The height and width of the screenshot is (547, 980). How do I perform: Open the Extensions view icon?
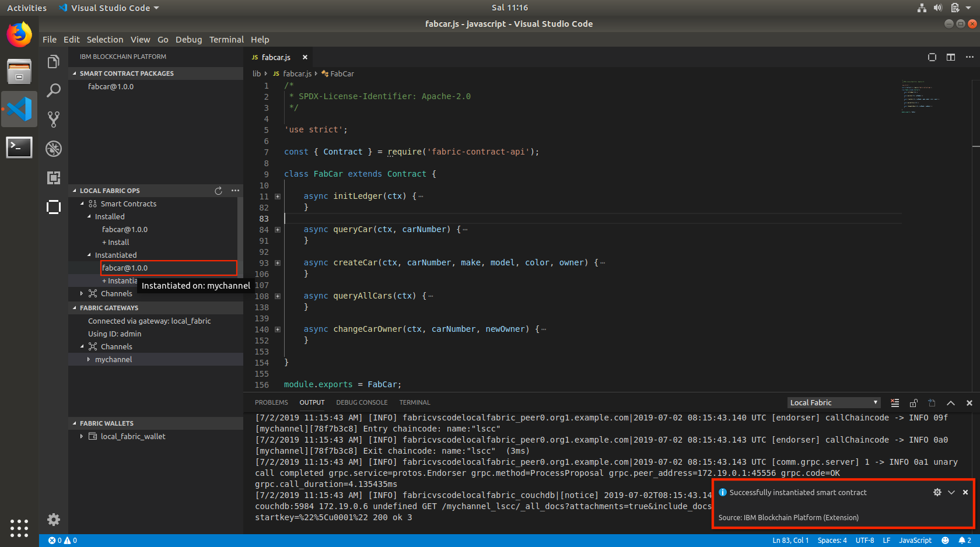coord(54,178)
